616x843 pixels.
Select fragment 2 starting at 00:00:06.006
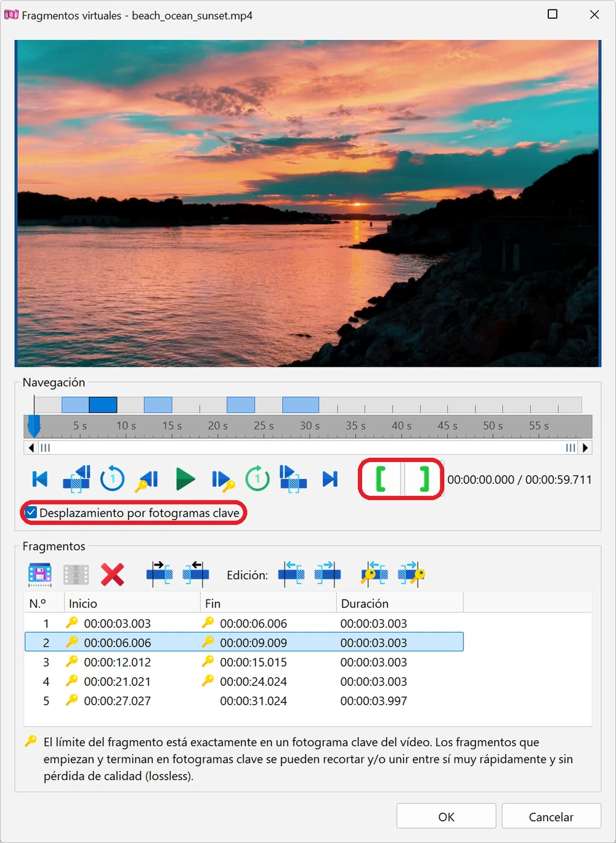click(244, 642)
